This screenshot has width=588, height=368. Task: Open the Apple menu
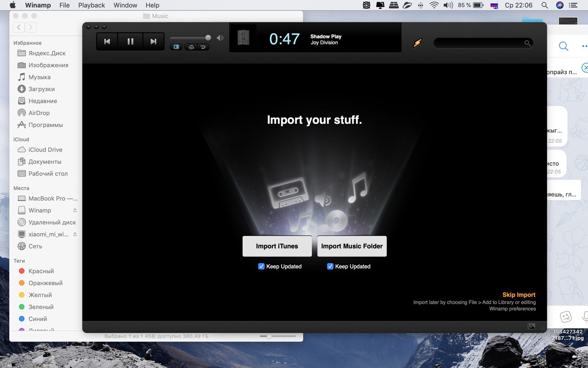pos(12,5)
